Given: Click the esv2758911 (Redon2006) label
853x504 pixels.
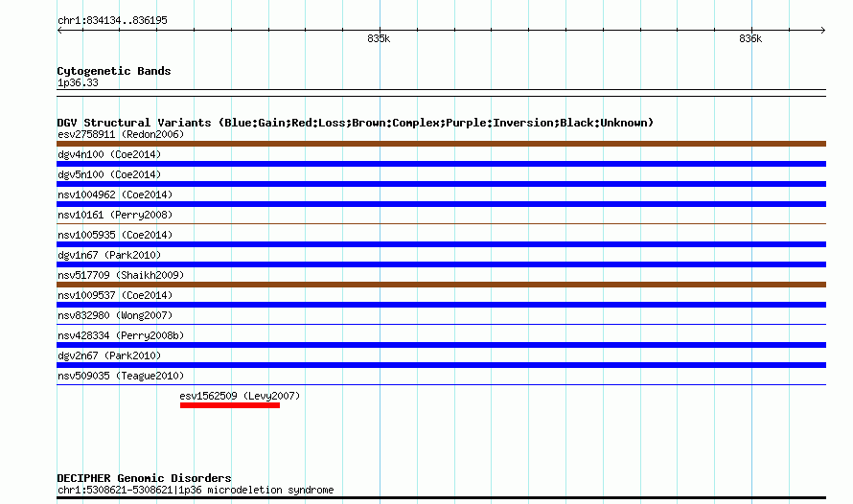Looking at the screenshot, I should tap(121, 134).
